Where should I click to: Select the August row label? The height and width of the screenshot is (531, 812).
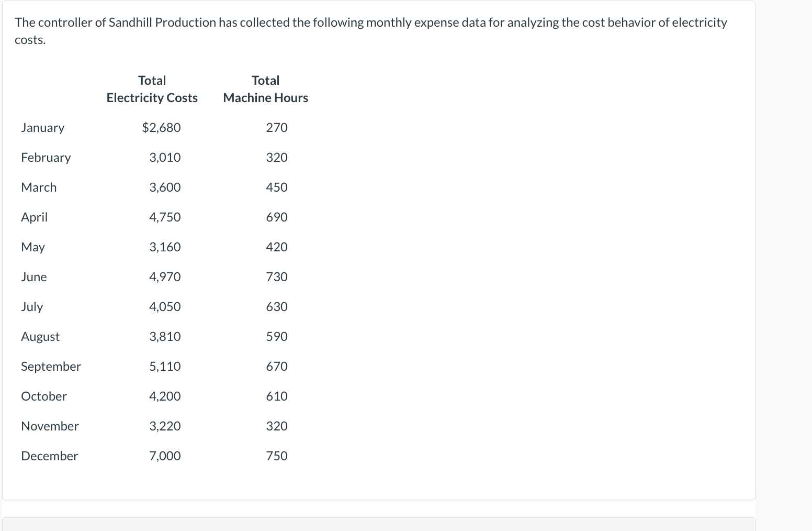(40, 337)
